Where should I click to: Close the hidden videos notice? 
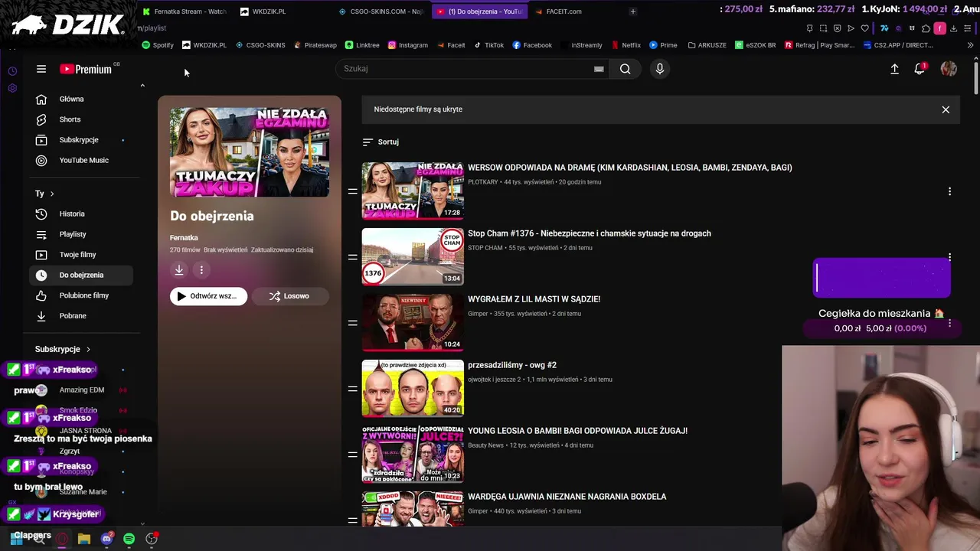coord(946,109)
